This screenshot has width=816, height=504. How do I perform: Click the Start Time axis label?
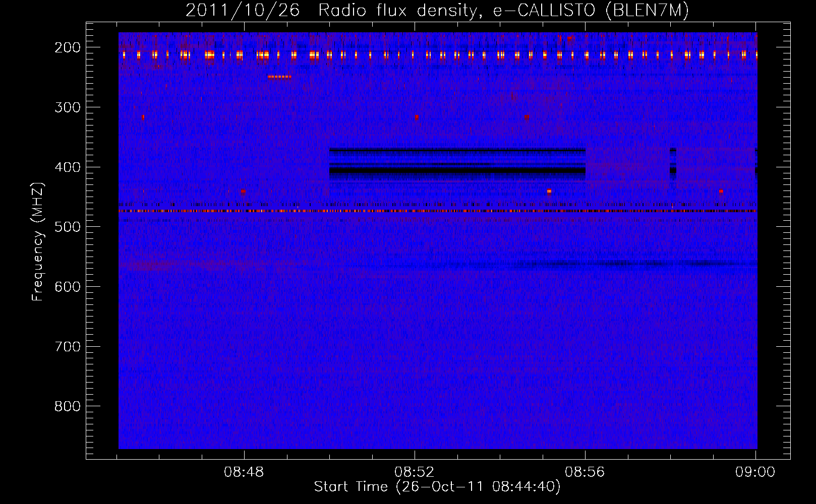click(x=437, y=487)
